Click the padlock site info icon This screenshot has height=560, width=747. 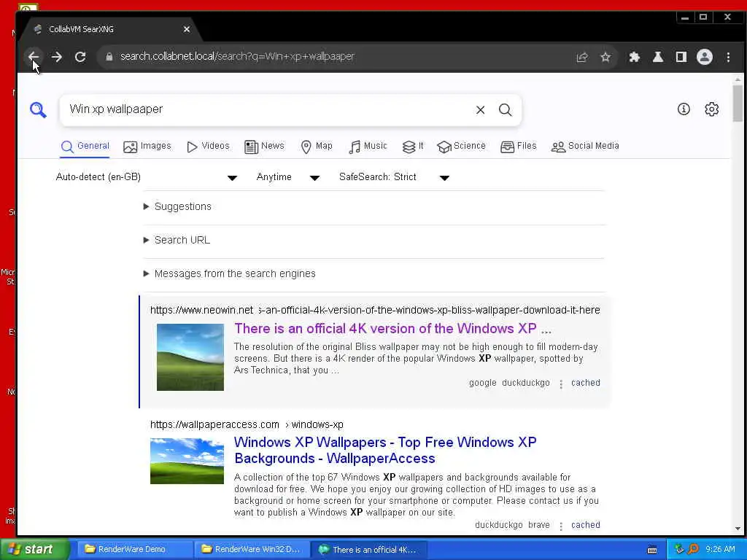click(x=109, y=57)
